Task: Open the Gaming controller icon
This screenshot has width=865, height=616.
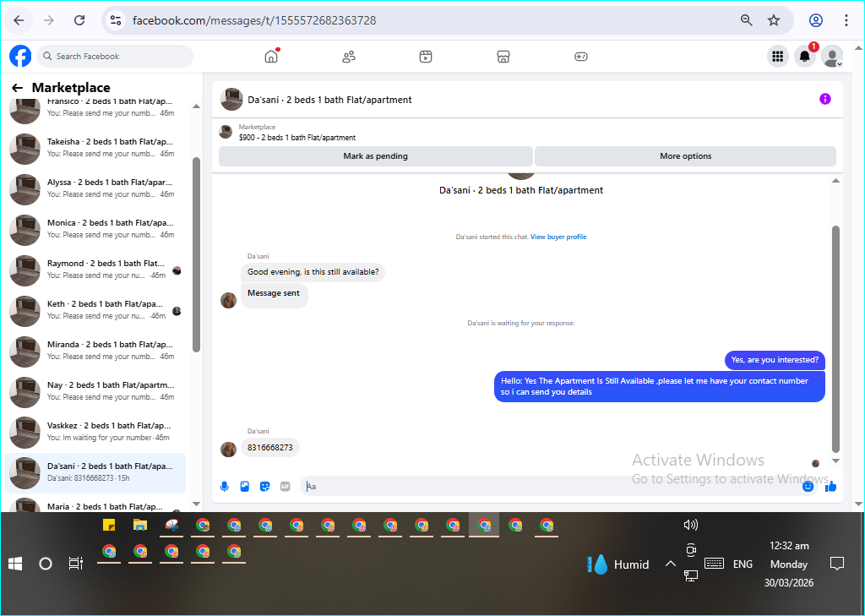Action: coord(581,57)
